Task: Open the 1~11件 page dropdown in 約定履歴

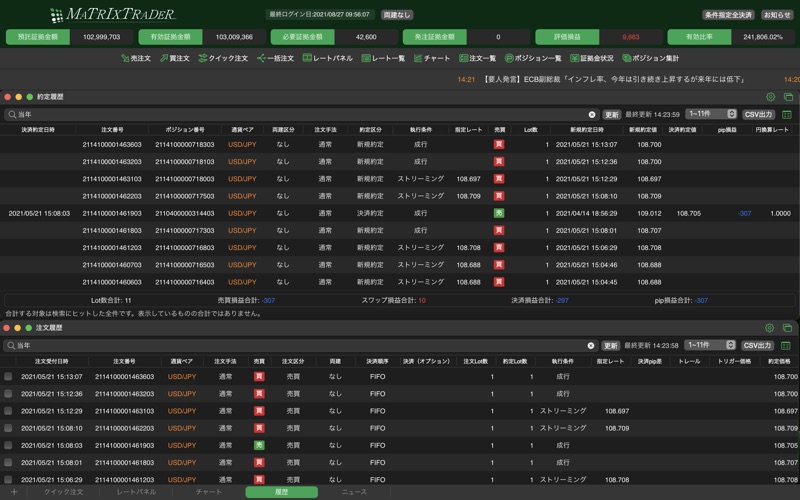Action: tap(711, 114)
